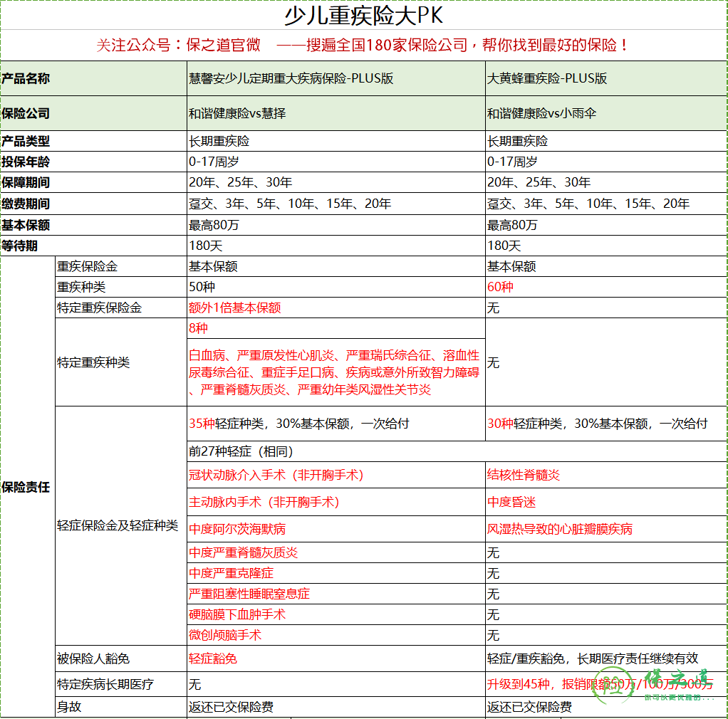Click the "产品类型" row header
This screenshot has width=728, height=719.
click(93, 141)
